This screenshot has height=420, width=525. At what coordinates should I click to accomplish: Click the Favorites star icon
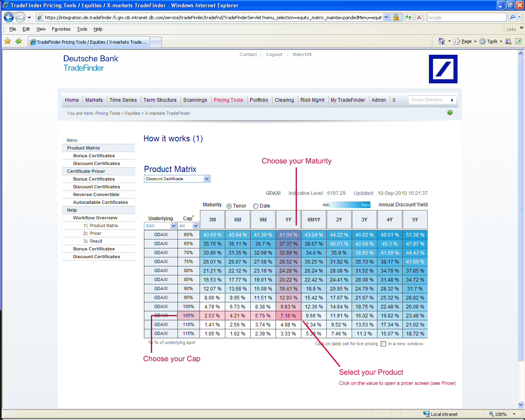tap(7, 41)
